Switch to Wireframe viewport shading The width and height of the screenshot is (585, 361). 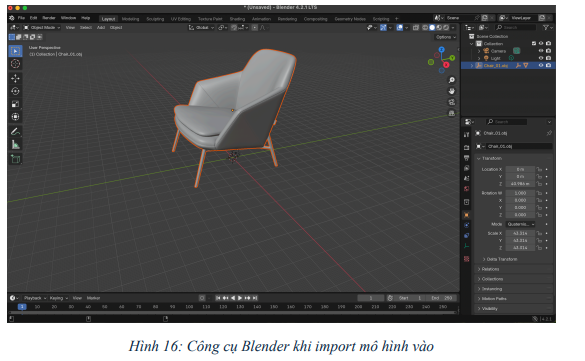point(425,28)
